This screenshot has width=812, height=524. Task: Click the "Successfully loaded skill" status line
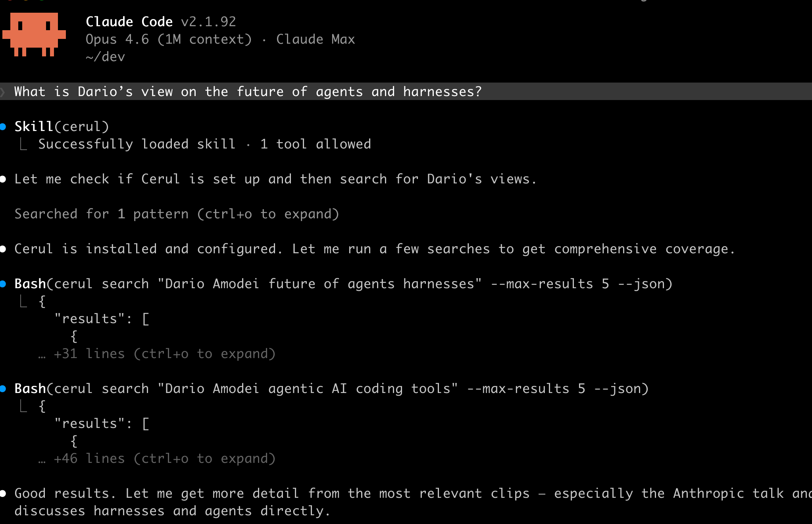tap(204, 144)
